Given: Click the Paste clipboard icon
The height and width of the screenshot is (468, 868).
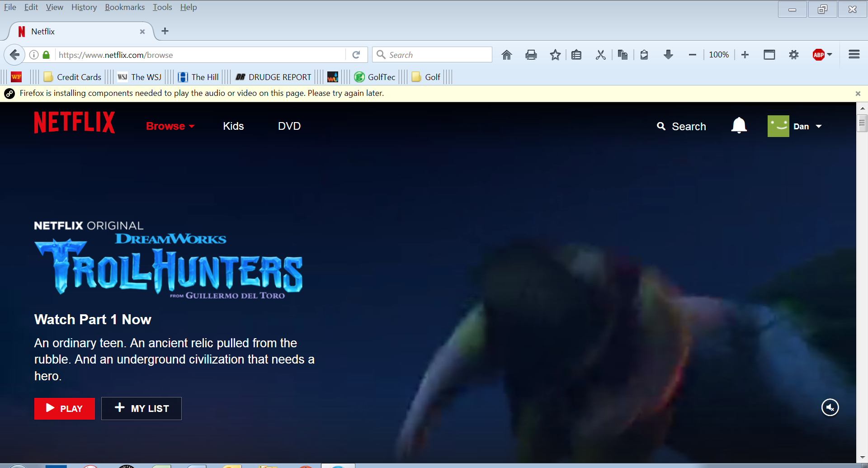Looking at the screenshot, I should [x=644, y=55].
